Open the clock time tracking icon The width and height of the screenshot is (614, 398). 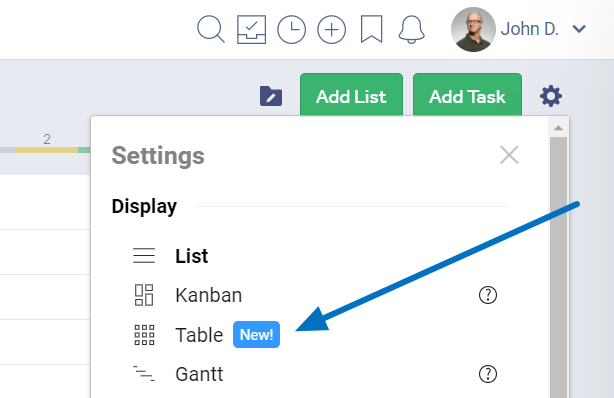291,29
